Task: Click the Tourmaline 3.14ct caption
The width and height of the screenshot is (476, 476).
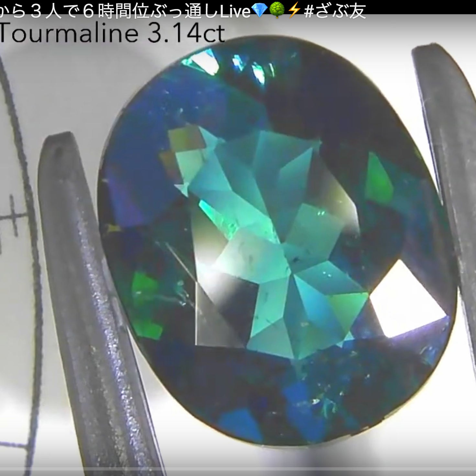Action: 112,33
